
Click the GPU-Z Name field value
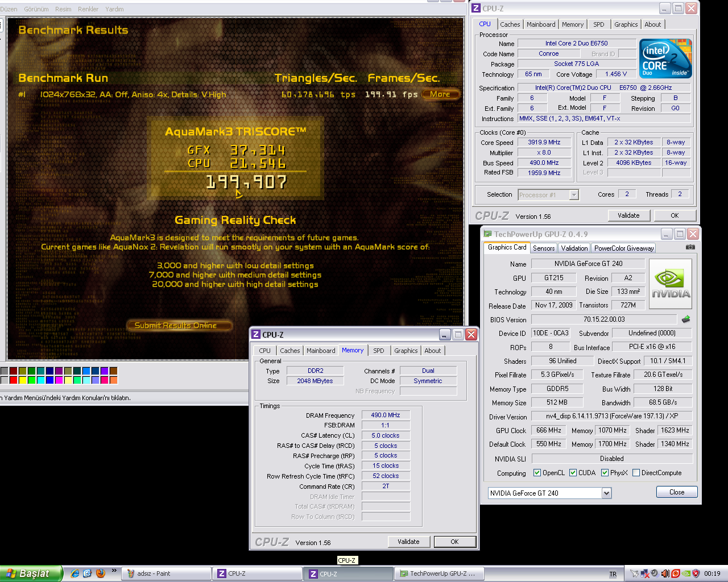[x=588, y=264]
